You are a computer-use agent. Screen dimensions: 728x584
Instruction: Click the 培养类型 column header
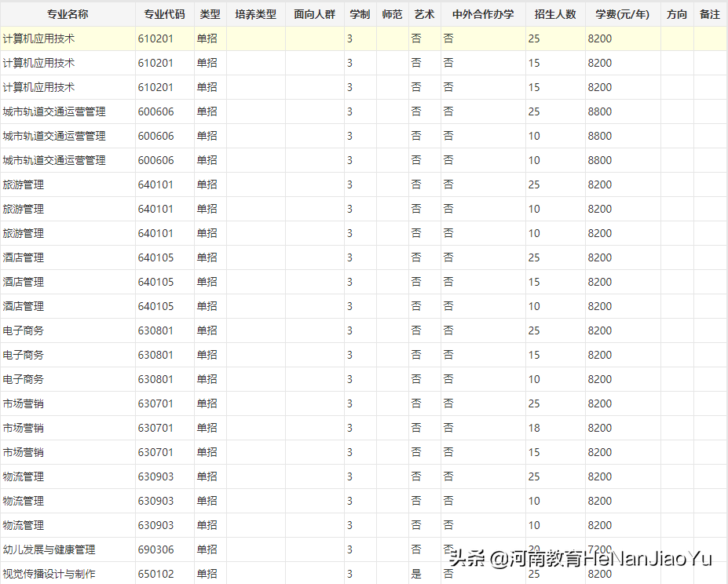(x=255, y=14)
